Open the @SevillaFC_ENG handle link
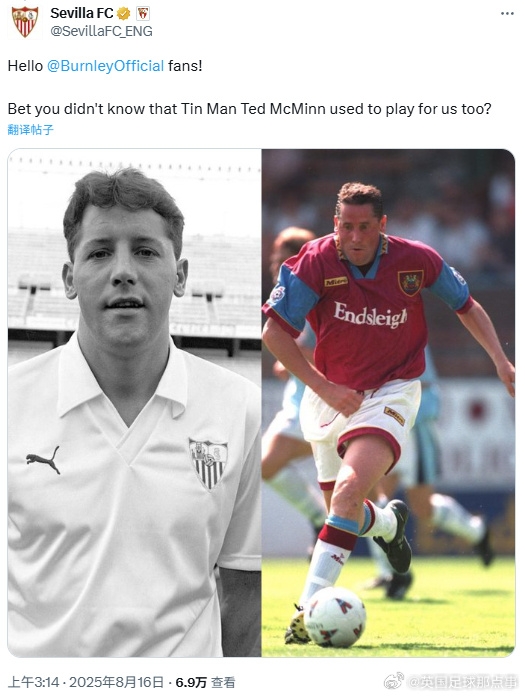The width and height of the screenshot is (525, 697). click(x=101, y=31)
